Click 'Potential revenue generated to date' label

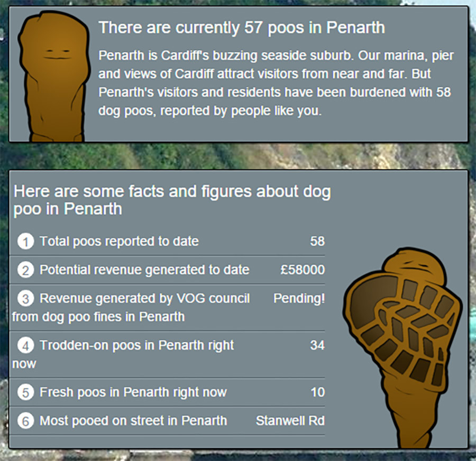144,270
